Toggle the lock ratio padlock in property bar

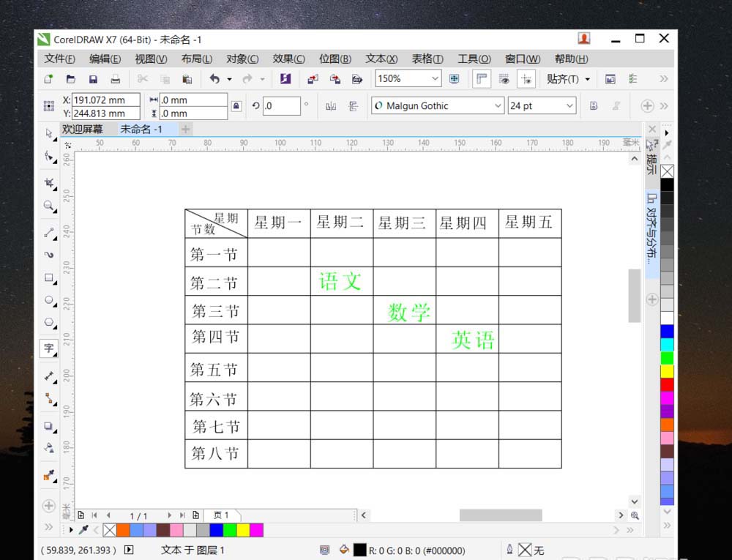coord(236,105)
